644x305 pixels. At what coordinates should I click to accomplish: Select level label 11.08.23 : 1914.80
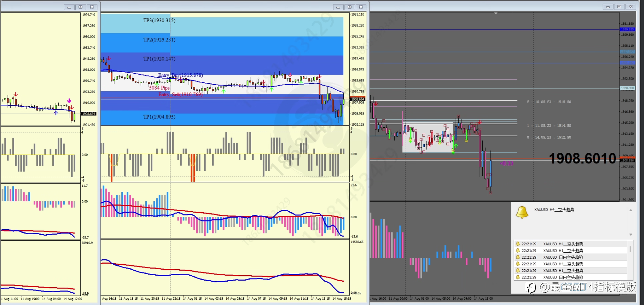point(549,126)
